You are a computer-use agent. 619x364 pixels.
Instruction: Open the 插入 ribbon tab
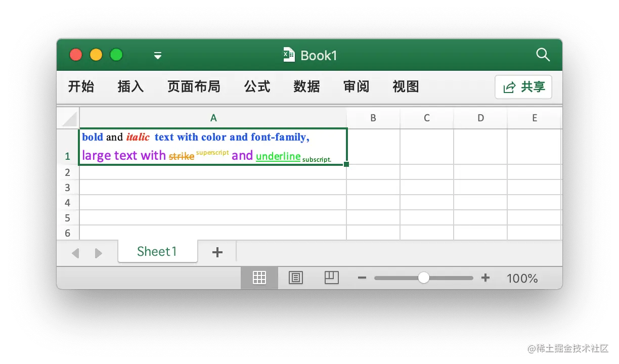(130, 86)
